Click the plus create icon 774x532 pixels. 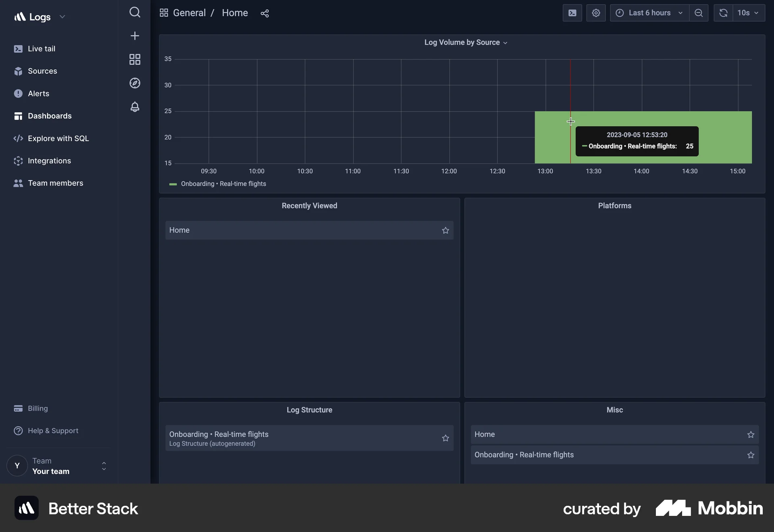point(135,36)
